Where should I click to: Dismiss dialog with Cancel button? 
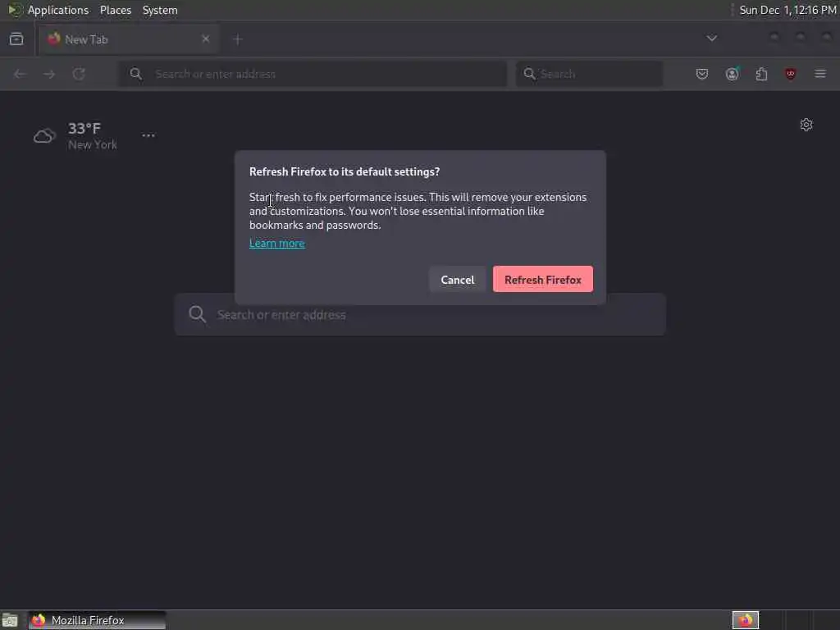[x=458, y=279]
